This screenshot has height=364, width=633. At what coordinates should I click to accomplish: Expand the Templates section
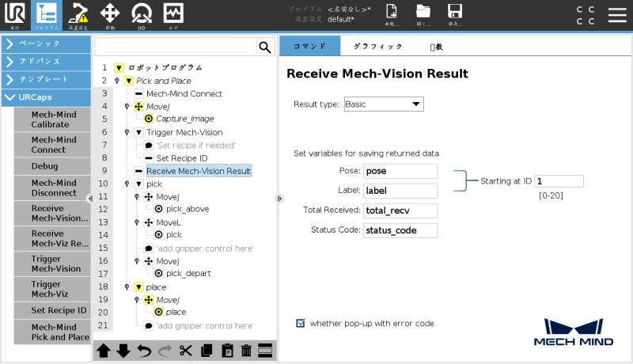(x=46, y=79)
